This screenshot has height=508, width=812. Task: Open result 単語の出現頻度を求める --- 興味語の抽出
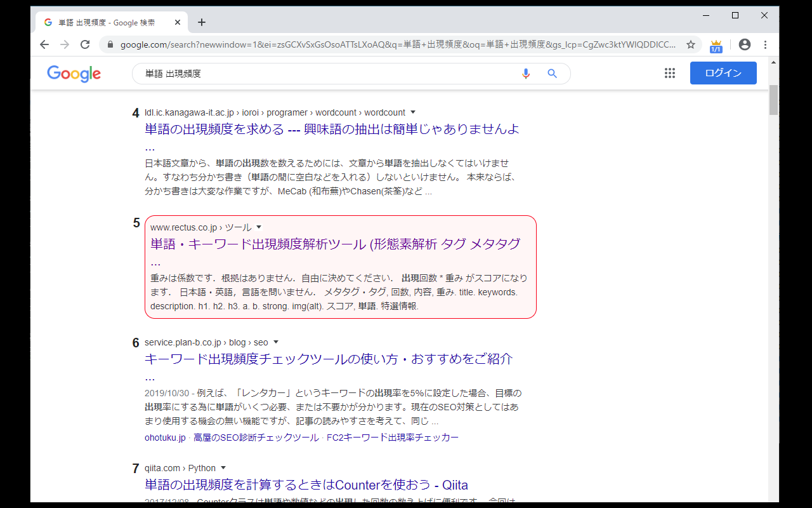(332, 129)
